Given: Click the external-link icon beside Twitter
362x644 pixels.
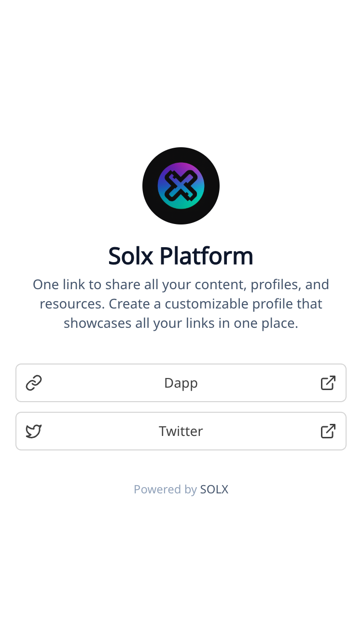Looking at the screenshot, I should coord(328,431).
